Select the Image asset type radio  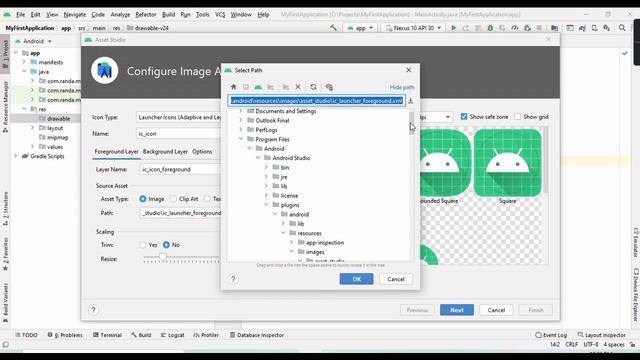click(x=142, y=199)
